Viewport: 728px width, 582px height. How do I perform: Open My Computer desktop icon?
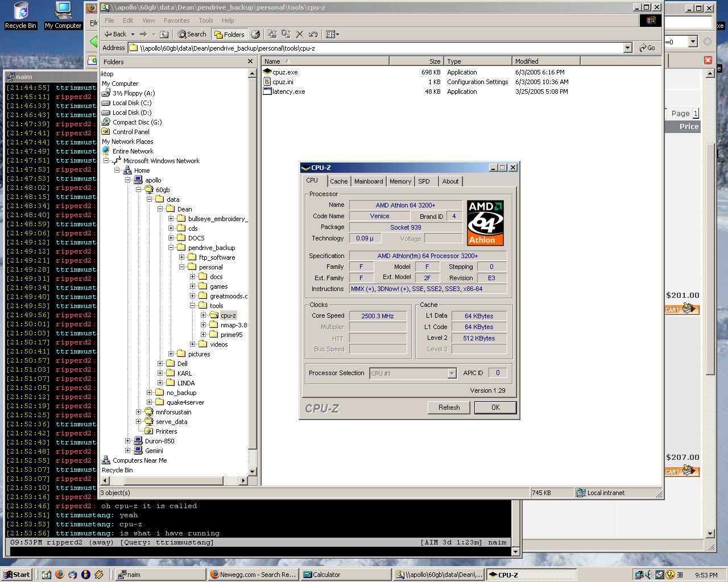(x=63, y=15)
